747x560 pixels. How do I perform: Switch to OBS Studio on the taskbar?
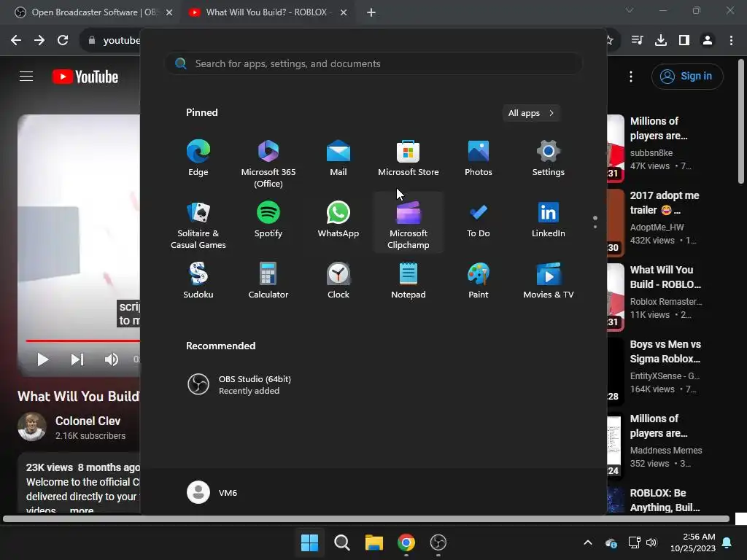pos(438,542)
